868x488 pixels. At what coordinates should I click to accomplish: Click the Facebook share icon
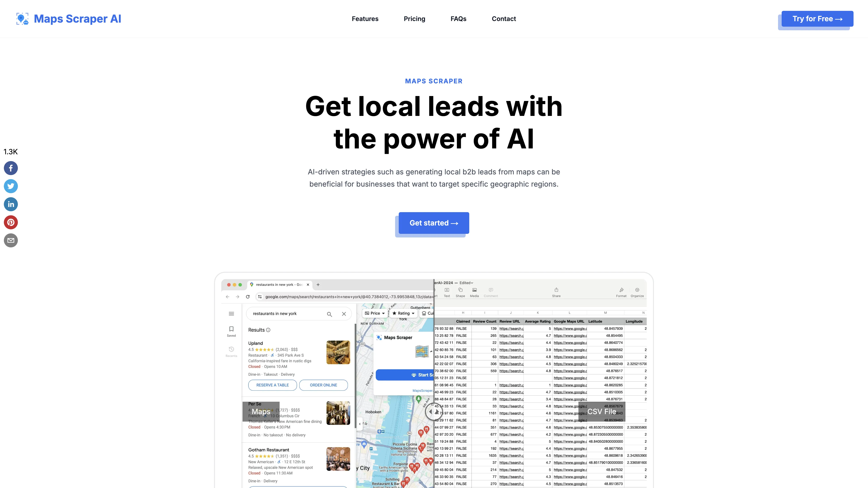(x=11, y=168)
